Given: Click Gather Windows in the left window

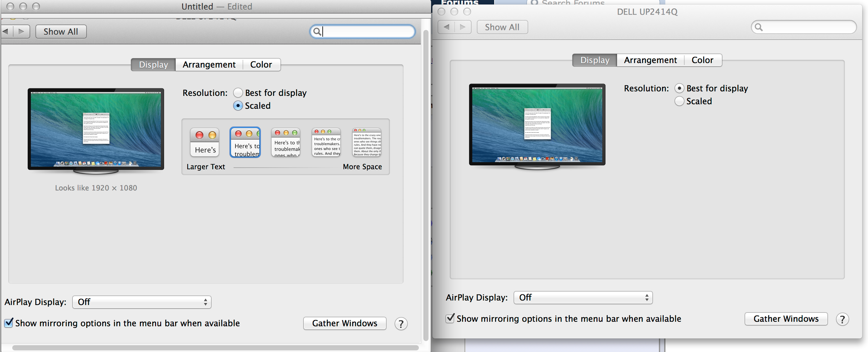Looking at the screenshot, I should tap(345, 323).
